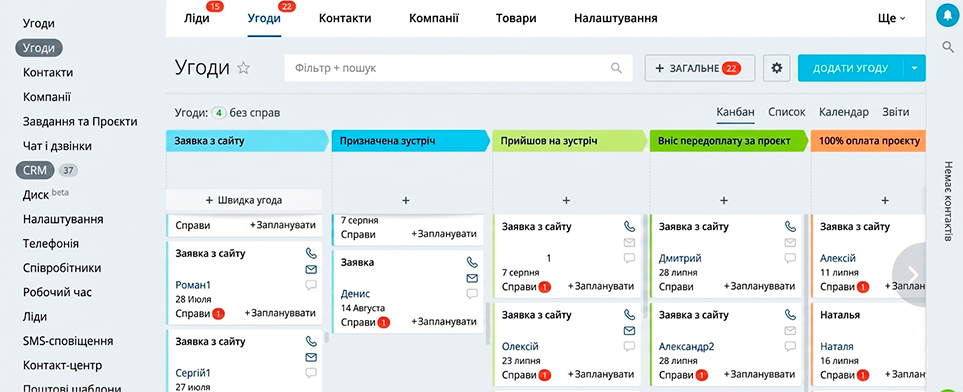Image resolution: width=963 pixels, height=392 pixels.
Task: Expand the Ще menu dropdown
Action: [x=892, y=18]
